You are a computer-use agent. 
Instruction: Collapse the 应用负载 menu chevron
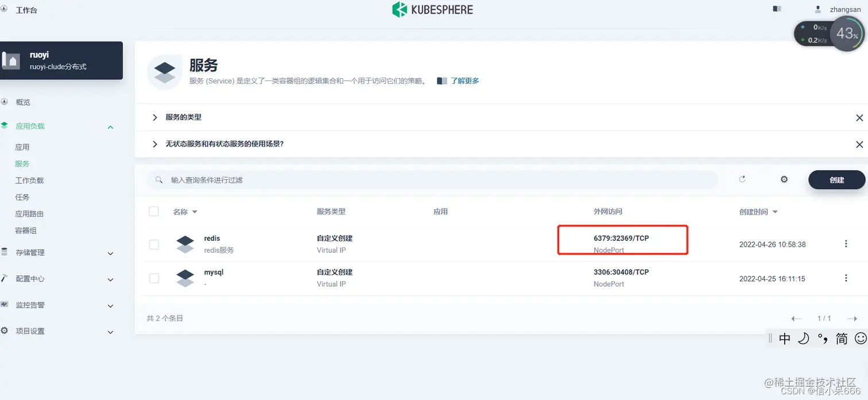[111, 126]
